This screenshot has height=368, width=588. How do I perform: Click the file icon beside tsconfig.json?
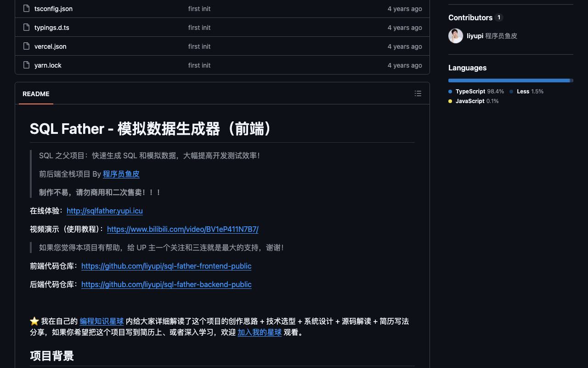26,8
